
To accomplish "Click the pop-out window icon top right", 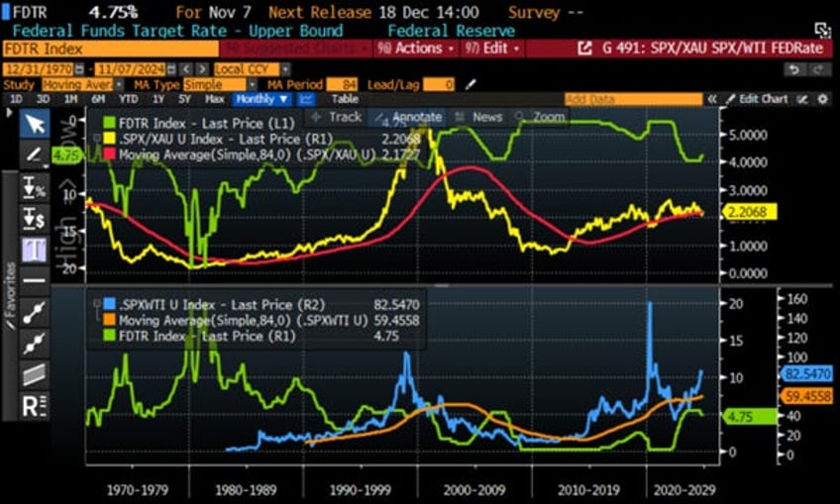I will pos(822,30).
